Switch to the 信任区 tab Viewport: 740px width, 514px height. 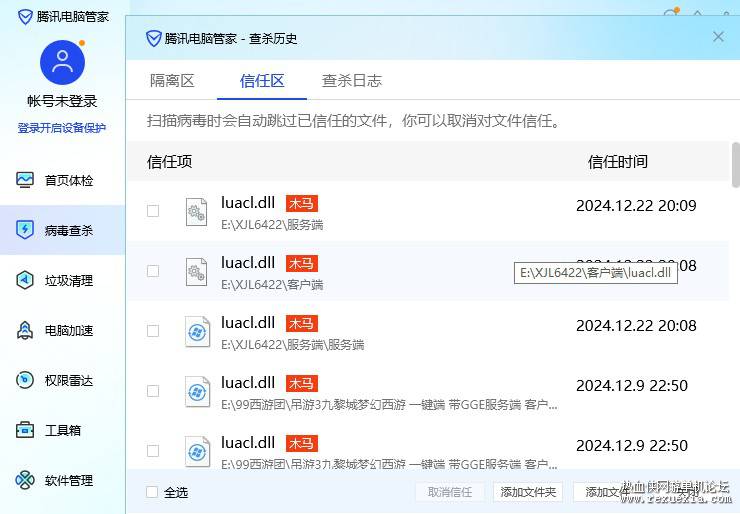coord(262,81)
